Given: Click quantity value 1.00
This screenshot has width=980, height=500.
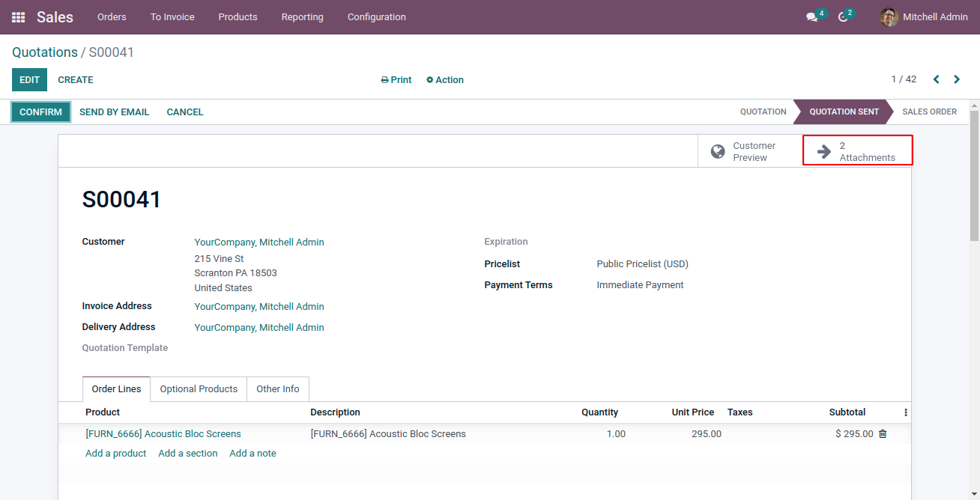Looking at the screenshot, I should pos(616,434).
